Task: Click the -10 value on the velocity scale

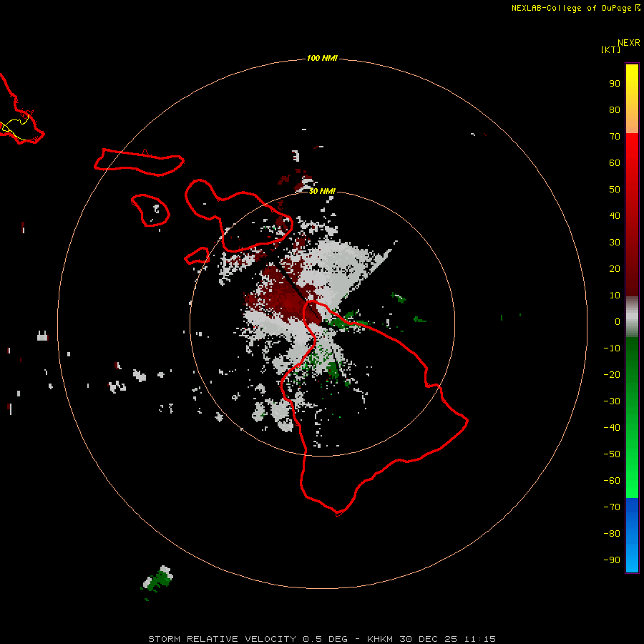Action: point(612,348)
